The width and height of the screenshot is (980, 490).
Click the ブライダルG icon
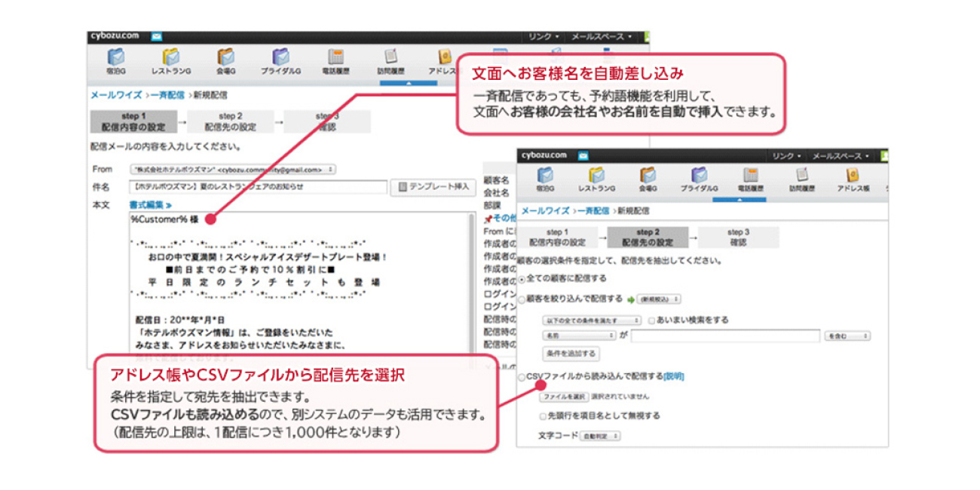pos(280,57)
